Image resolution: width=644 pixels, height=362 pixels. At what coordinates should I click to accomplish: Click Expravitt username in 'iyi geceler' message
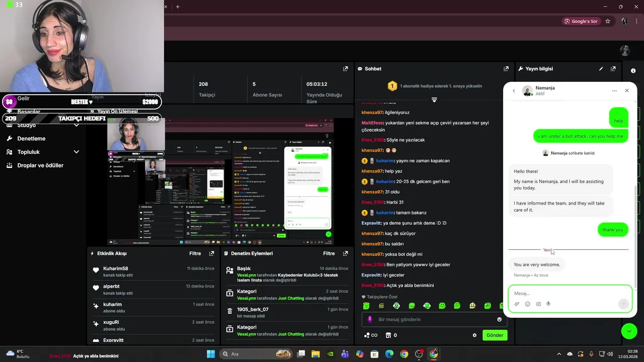pos(371,275)
